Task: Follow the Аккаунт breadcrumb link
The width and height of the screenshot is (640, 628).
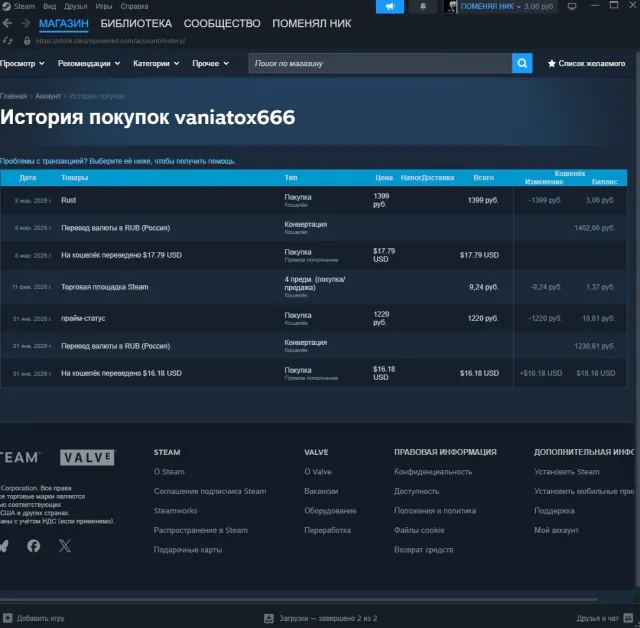Action: pos(48,96)
